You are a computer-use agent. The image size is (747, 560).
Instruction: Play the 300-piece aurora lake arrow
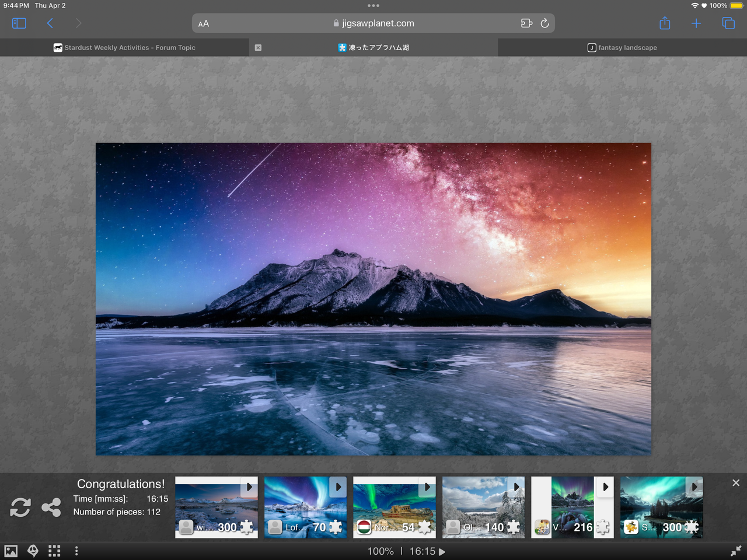[694, 487]
